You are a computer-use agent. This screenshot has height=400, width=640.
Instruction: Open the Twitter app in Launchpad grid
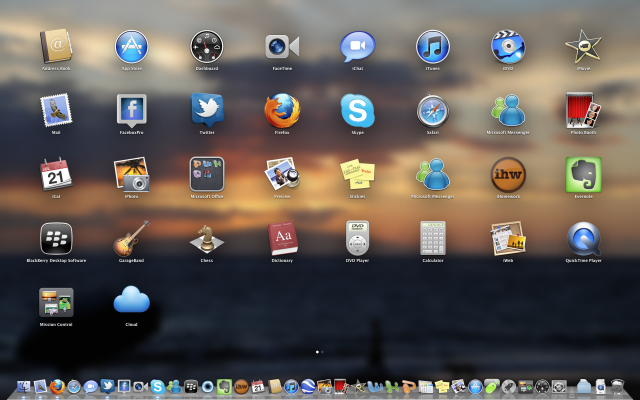pos(207,110)
